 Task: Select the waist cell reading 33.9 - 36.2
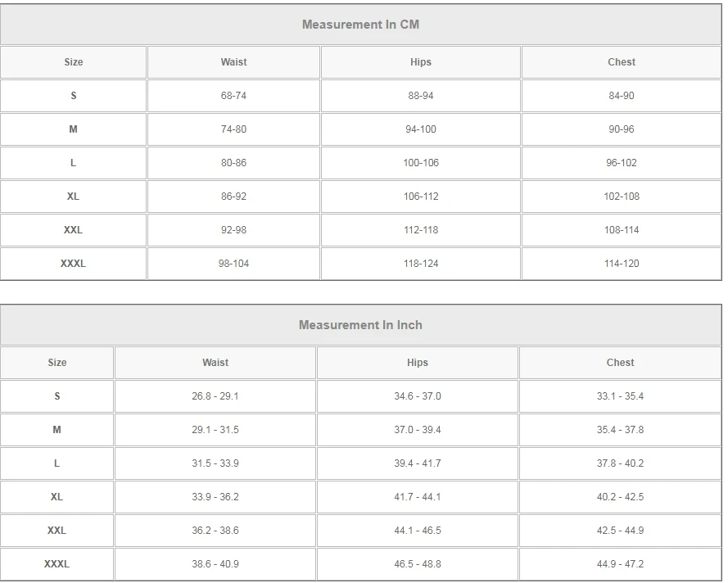point(215,497)
